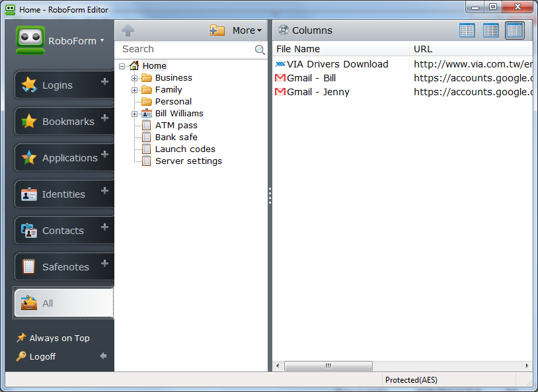Click the magnifying glass search icon

coord(260,50)
